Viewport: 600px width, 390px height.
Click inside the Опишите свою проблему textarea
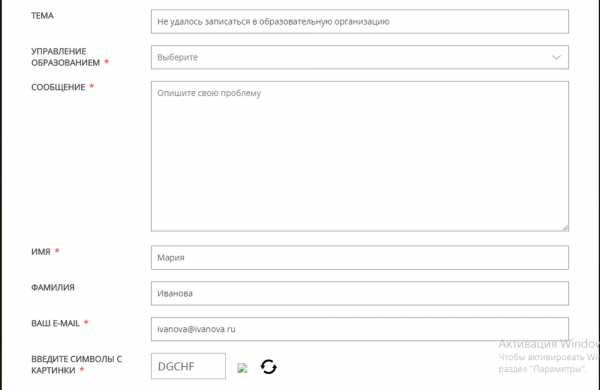click(360, 156)
